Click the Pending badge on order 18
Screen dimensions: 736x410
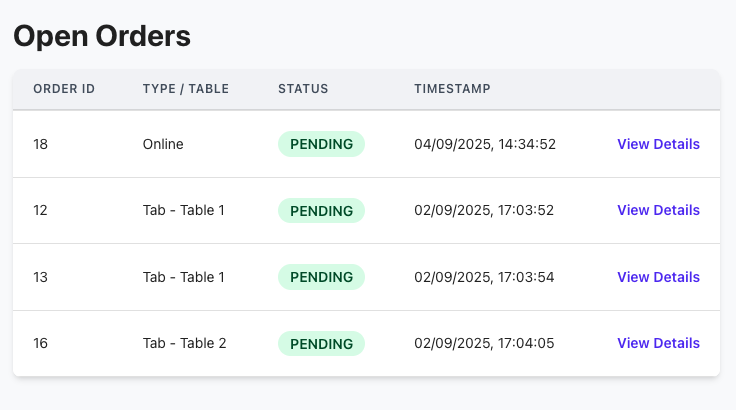[321, 144]
